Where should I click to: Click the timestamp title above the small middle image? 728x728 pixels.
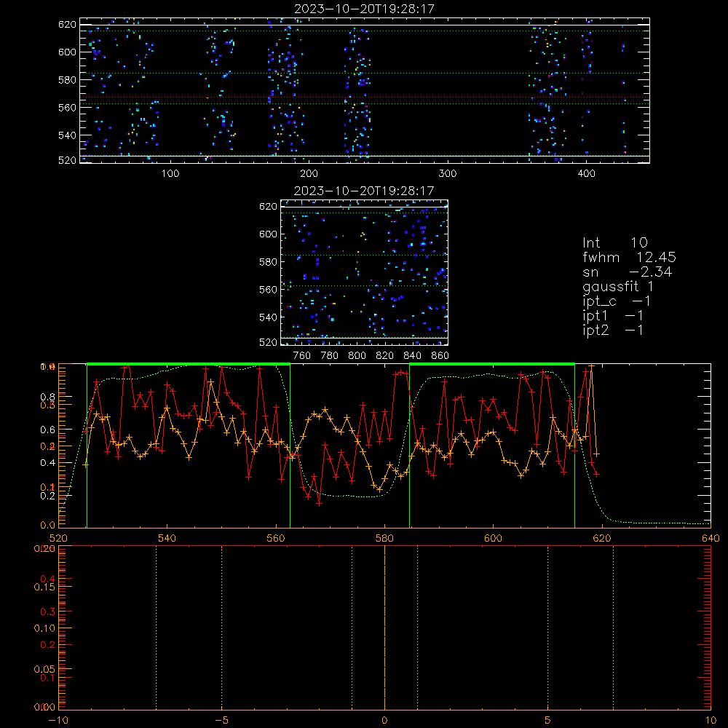(364, 191)
